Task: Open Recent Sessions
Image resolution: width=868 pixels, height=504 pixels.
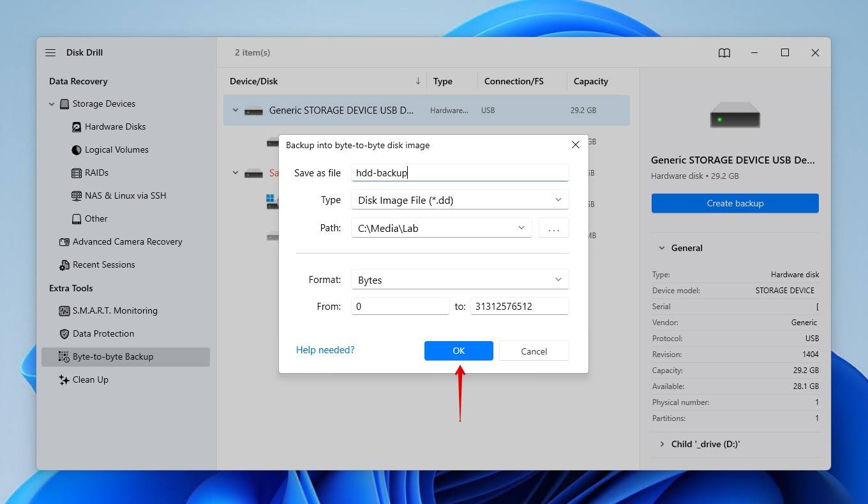Action: click(103, 264)
